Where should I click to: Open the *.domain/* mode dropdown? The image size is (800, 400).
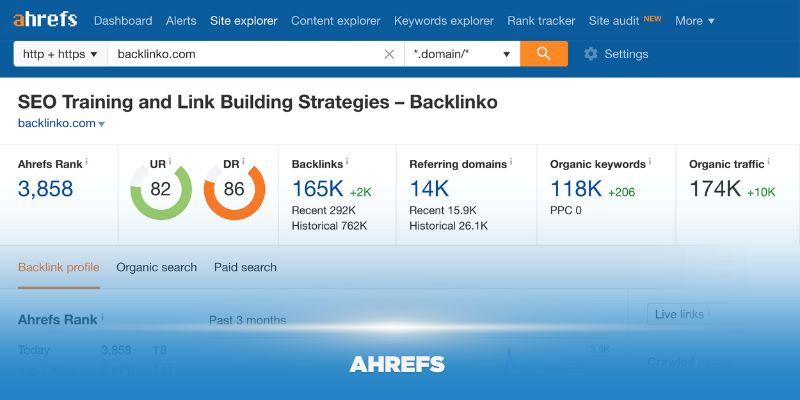[x=462, y=54]
